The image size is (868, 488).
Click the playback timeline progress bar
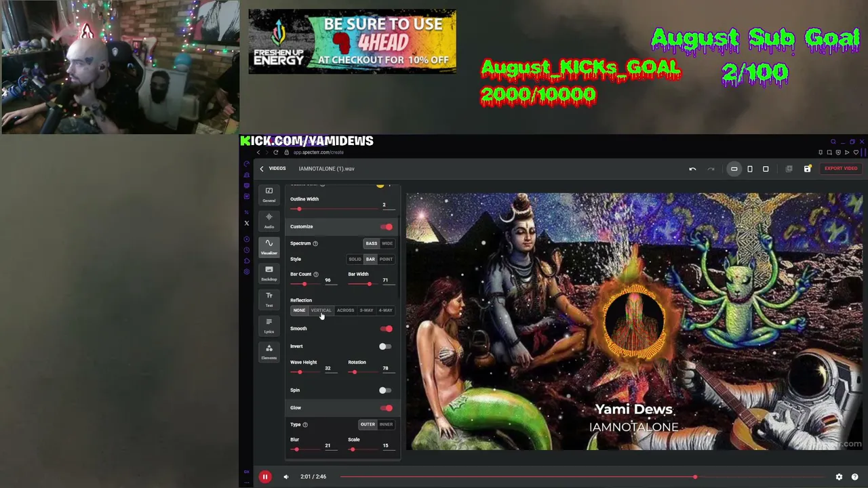(x=583, y=477)
